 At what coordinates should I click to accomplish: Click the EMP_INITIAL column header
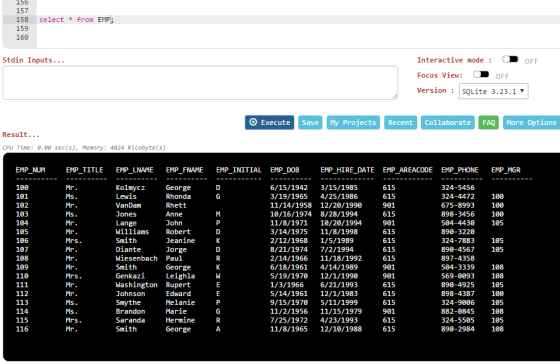pos(239,170)
